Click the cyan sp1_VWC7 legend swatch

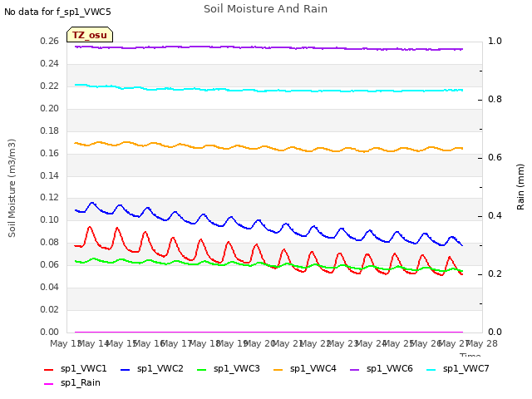(x=431, y=369)
